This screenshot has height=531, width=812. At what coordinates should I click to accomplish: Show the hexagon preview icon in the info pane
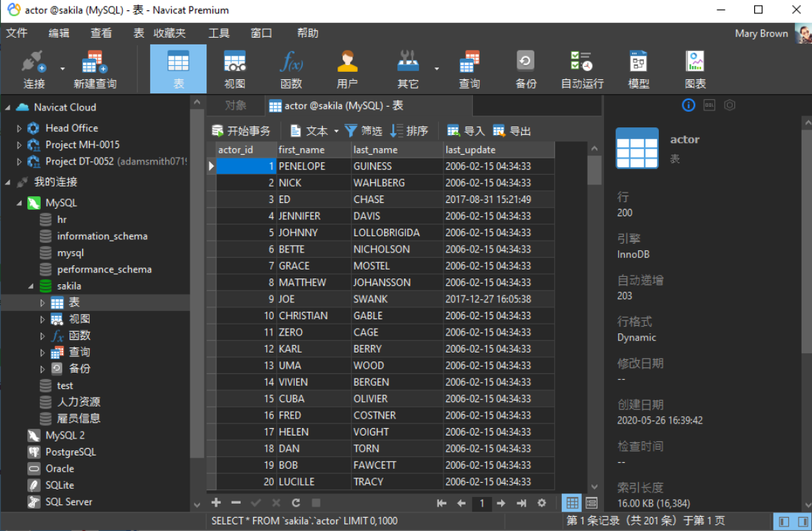coord(730,105)
